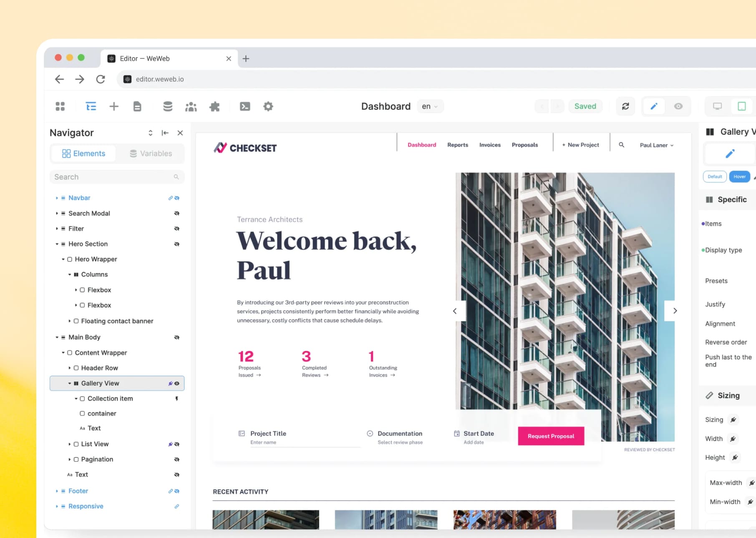
Task: Click the Navigator expand/collapse all arrows icon
Action: pos(151,133)
